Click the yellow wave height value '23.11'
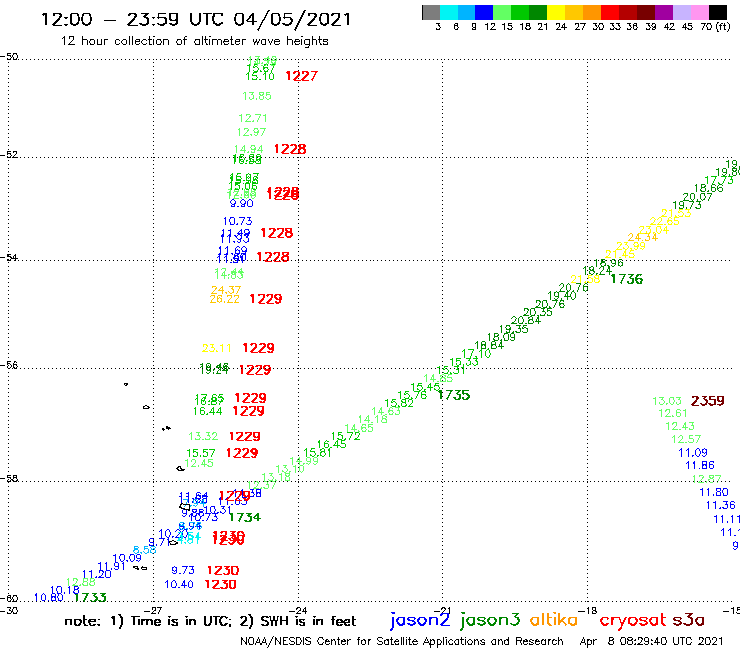Screen dimensions: 740x650 tap(217, 348)
